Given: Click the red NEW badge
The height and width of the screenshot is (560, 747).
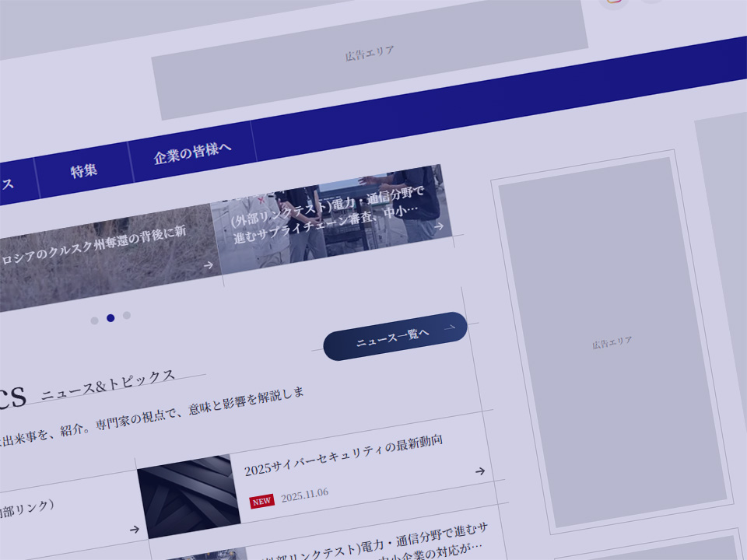Looking at the screenshot, I should click(x=261, y=501).
